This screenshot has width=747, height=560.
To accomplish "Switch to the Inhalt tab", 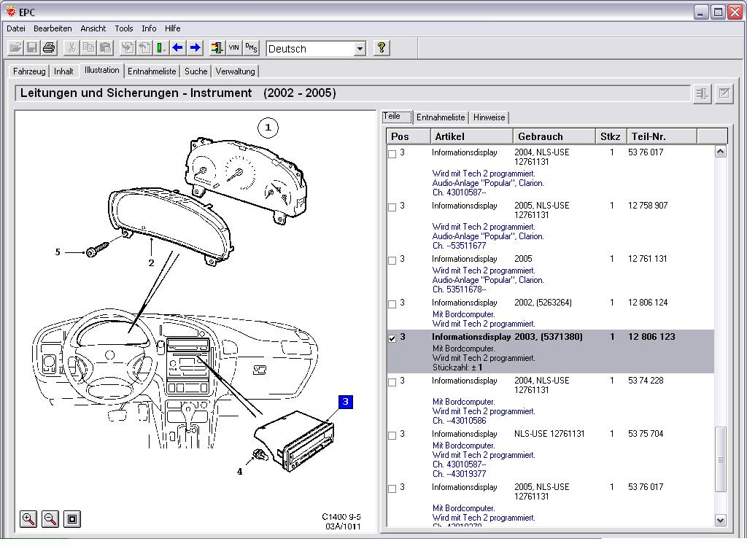I will 63,71.
